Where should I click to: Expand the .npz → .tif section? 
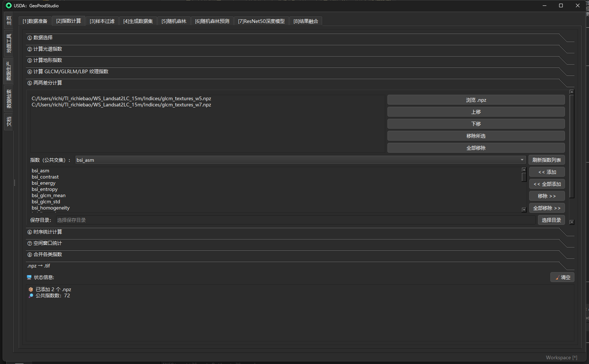(39, 266)
